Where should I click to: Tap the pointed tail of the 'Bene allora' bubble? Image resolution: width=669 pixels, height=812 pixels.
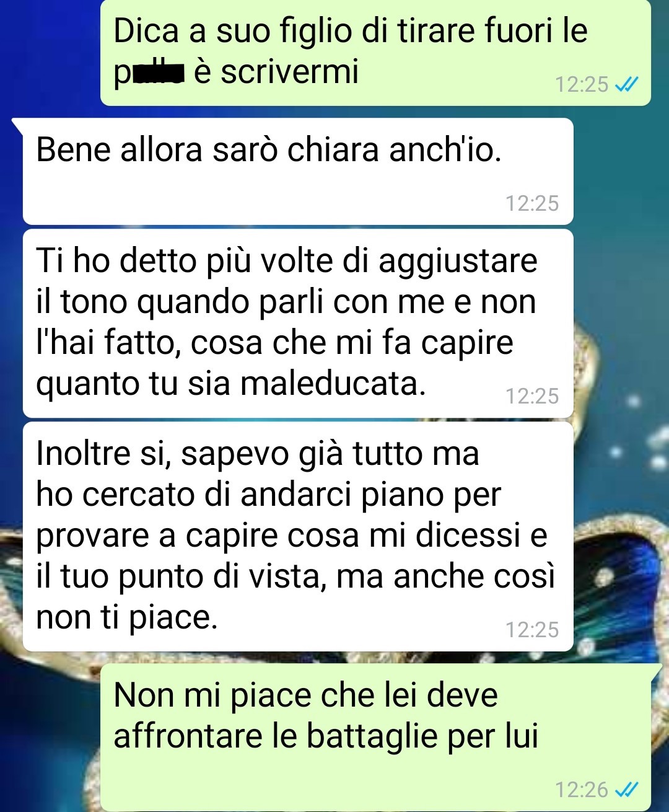click(17, 124)
